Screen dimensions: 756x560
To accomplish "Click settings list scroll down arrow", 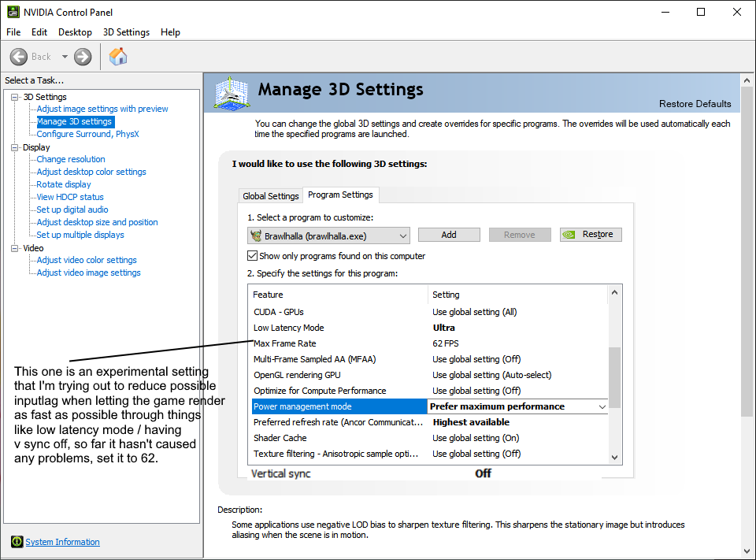I will (x=615, y=458).
